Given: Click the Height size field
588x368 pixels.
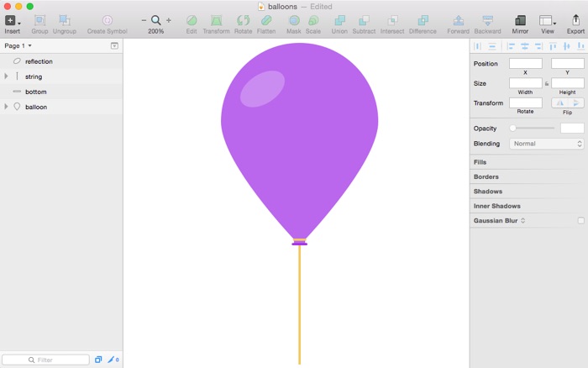Looking at the screenshot, I should click(x=567, y=83).
